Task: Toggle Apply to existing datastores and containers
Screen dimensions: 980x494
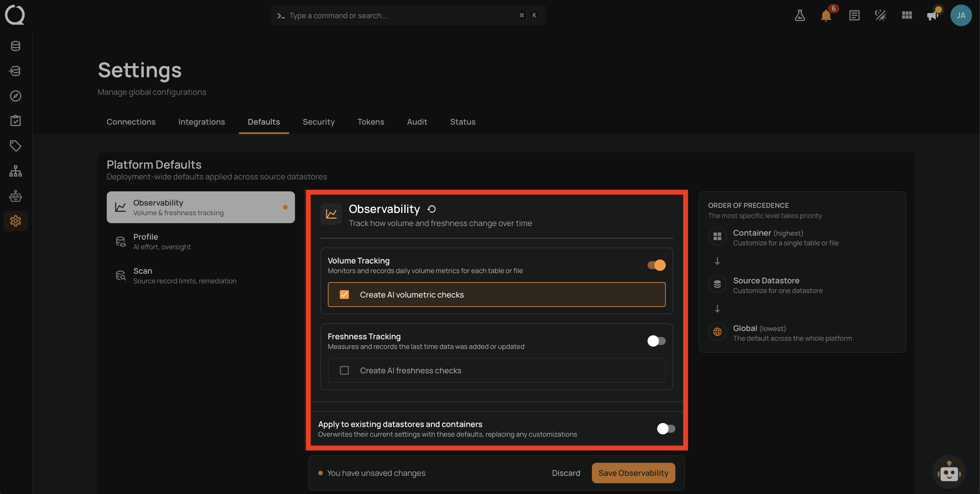Action: [x=666, y=428]
